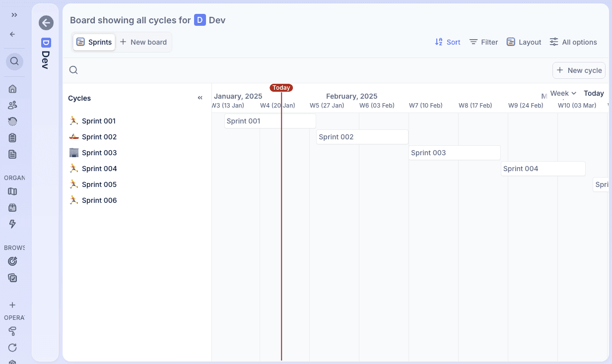
Task: Click the Sprint 002 timeline bar
Action: tap(362, 137)
